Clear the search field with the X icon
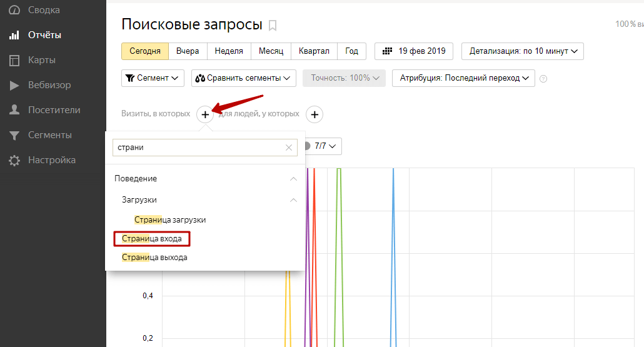Image resolution: width=644 pixels, height=347 pixels. tap(288, 148)
